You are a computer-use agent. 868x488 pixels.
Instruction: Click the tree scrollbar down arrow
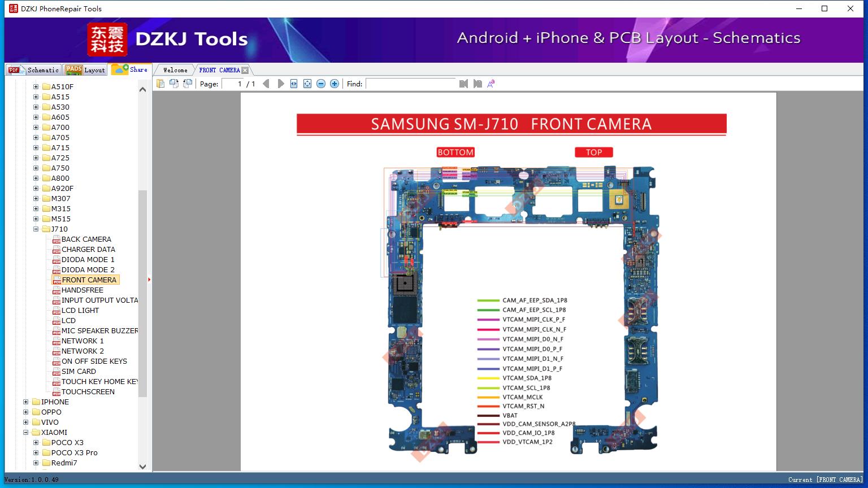(x=142, y=467)
